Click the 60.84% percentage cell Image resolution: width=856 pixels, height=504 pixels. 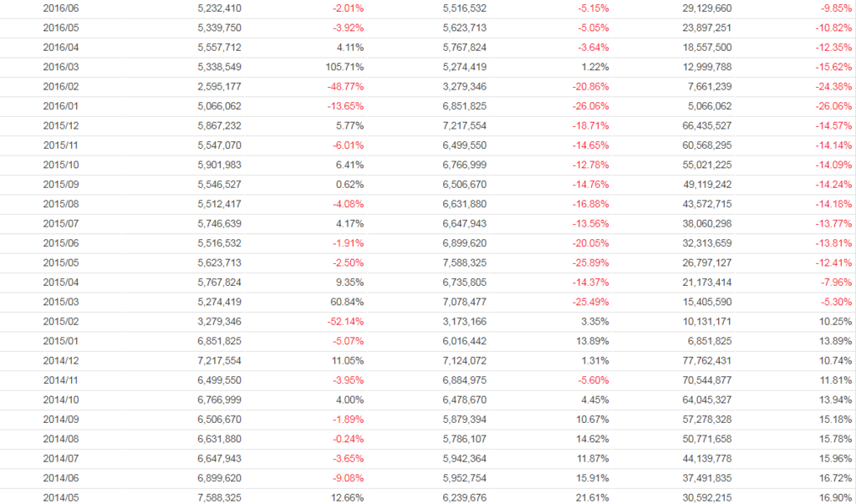click(347, 303)
